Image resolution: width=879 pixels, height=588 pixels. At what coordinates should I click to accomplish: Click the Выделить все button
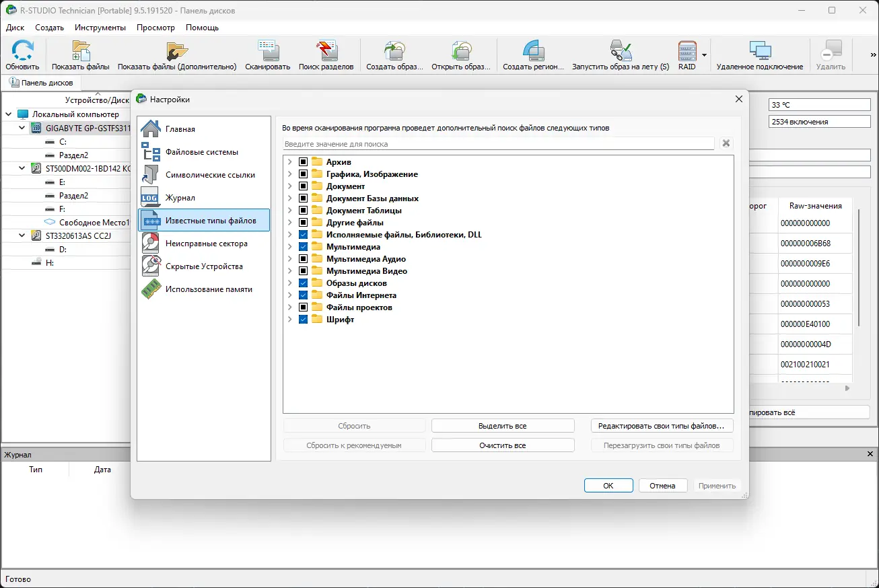[x=502, y=425]
